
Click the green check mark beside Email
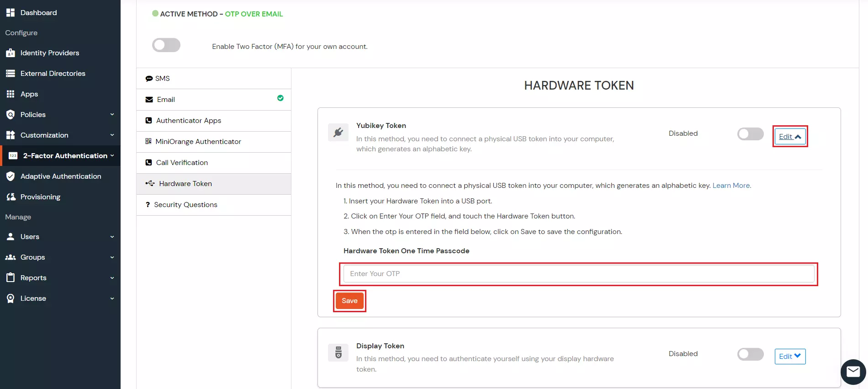click(281, 98)
